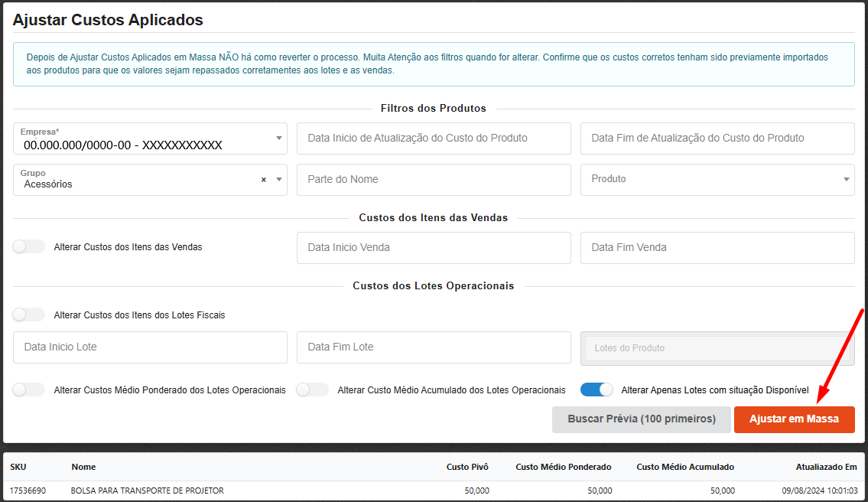
Task: Clear the Acessórios group selection
Action: tap(264, 180)
